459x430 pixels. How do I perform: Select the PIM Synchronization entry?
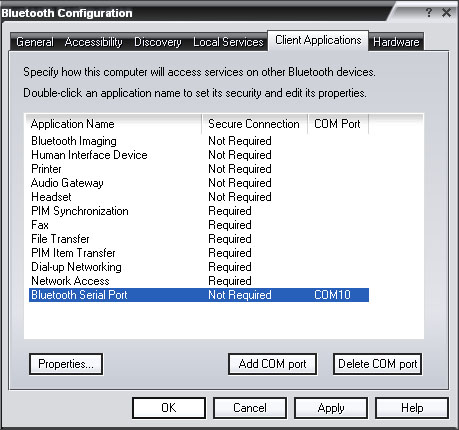(199, 211)
